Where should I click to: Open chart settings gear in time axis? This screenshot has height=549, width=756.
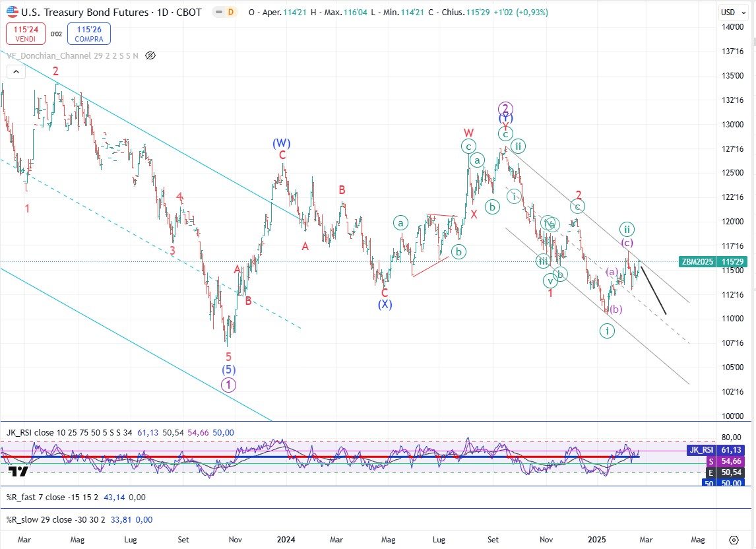[734, 540]
